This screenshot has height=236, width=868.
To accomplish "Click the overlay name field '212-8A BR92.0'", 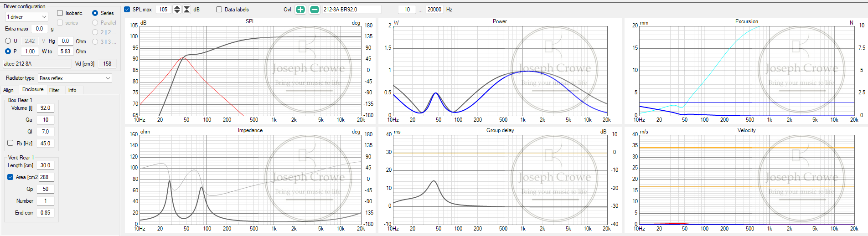I will click(351, 10).
